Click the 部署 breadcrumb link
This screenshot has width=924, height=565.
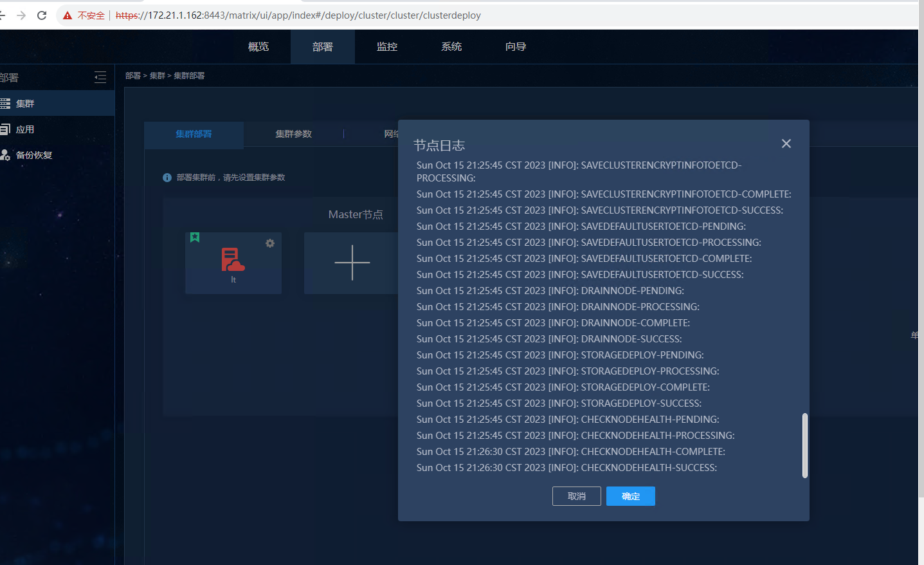click(x=133, y=76)
